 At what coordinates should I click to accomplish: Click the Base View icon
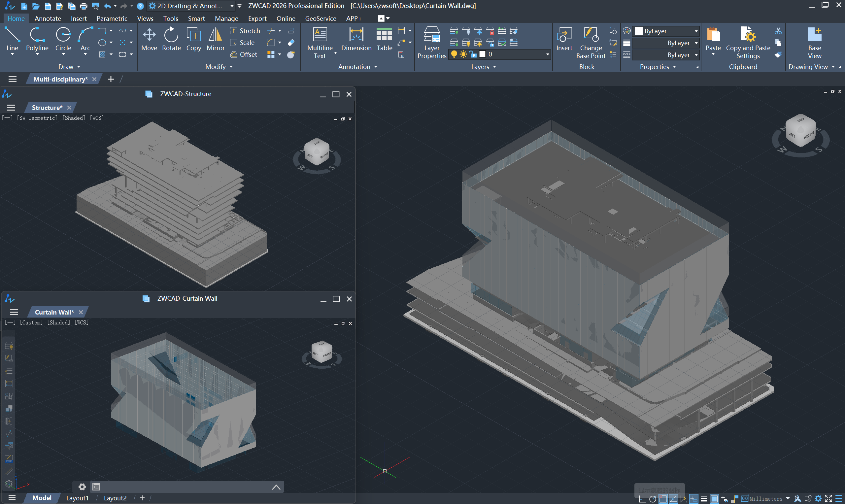pos(814,43)
